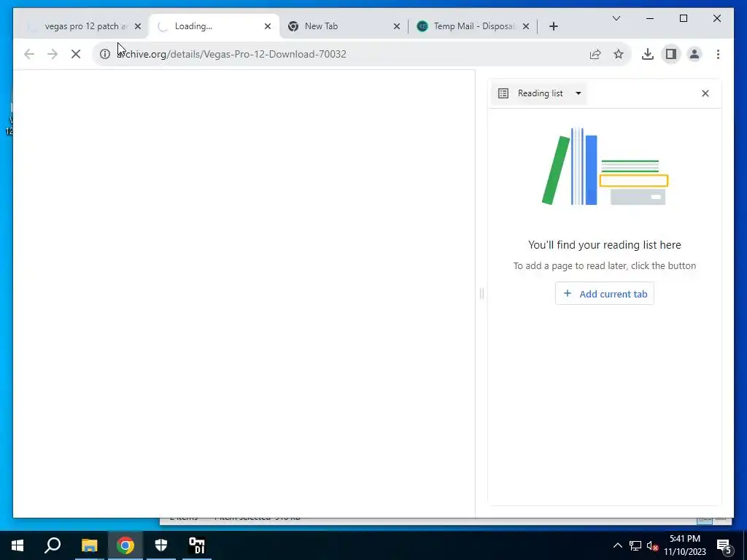This screenshot has height=560, width=747.
Task: Close the New Tab tab
Action: tap(397, 26)
